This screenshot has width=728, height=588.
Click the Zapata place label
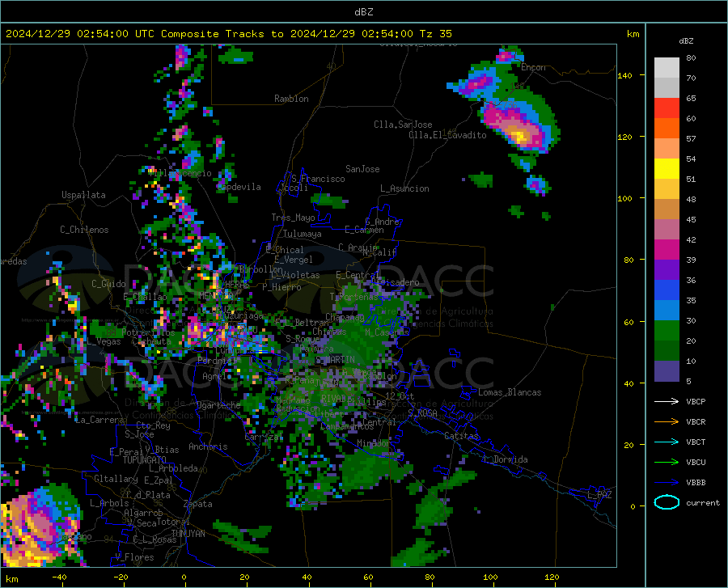tap(198, 504)
